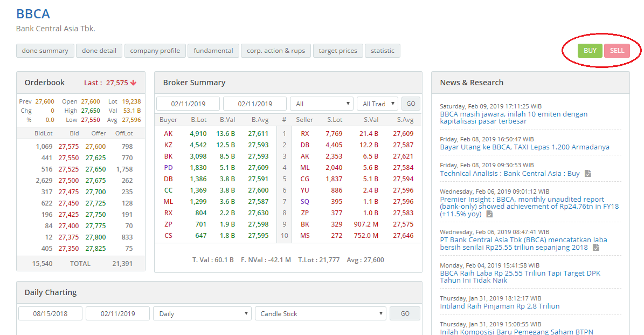
Task: Open Intiland Raih Pinjaman news link
Action: (x=500, y=306)
